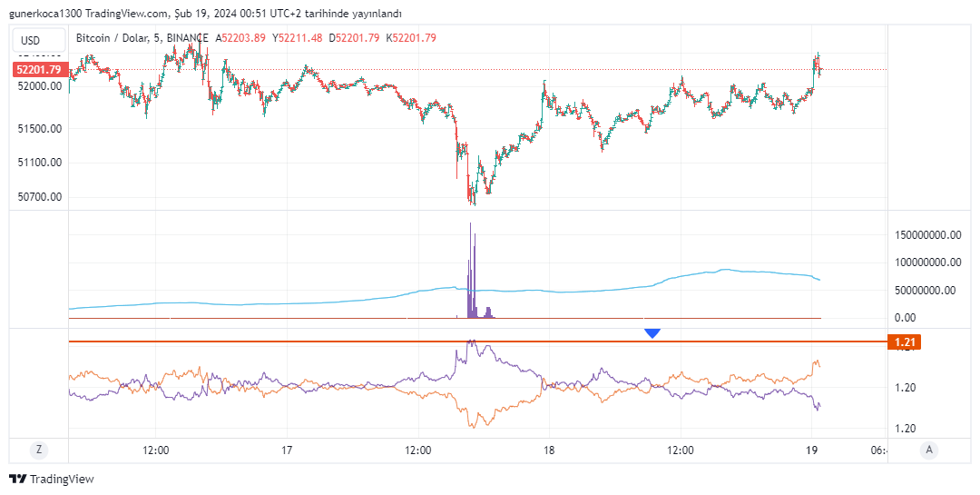Click the TradingView logo
The width and height of the screenshot is (980, 495).
point(51,479)
